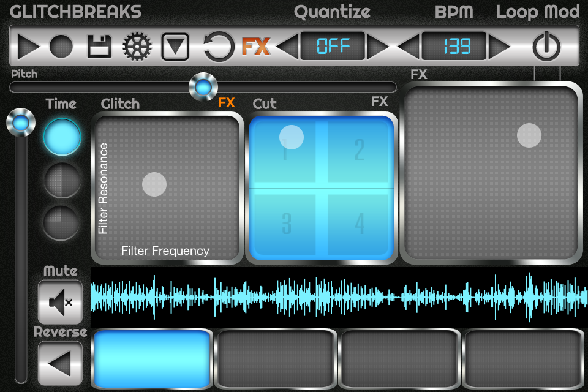Decrease Quantize with the left arrow
588x392 pixels.
click(x=287, y=47)
